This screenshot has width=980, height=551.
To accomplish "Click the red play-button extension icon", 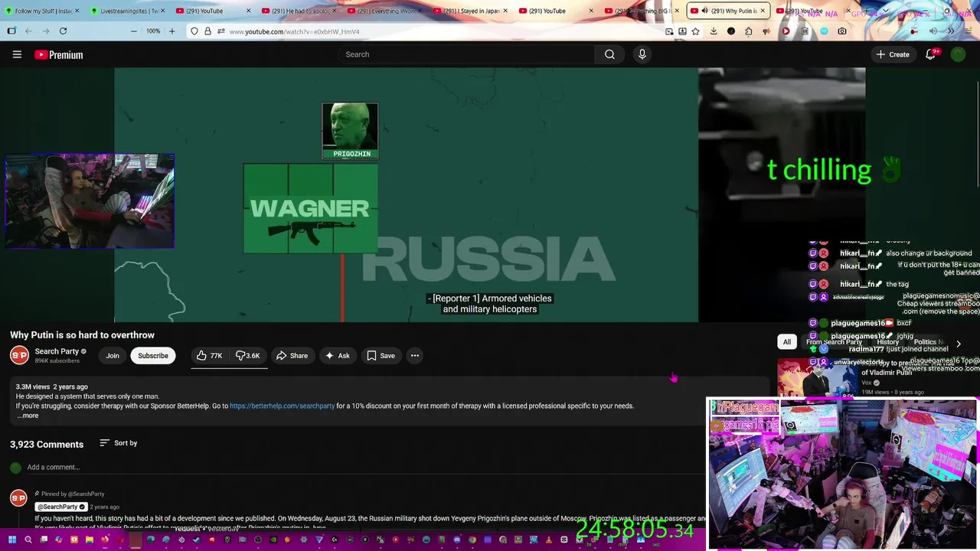I will (x=786, y=31).
